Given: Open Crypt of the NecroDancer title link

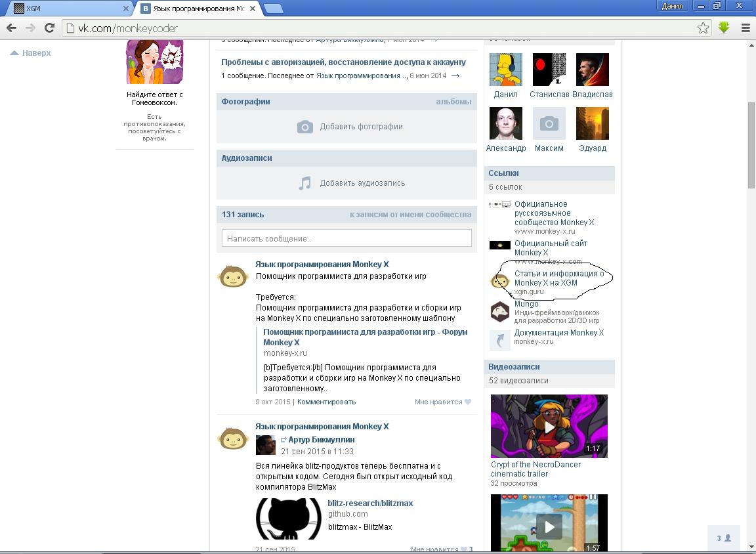Looking at the screenshot, I should [535, 469].
